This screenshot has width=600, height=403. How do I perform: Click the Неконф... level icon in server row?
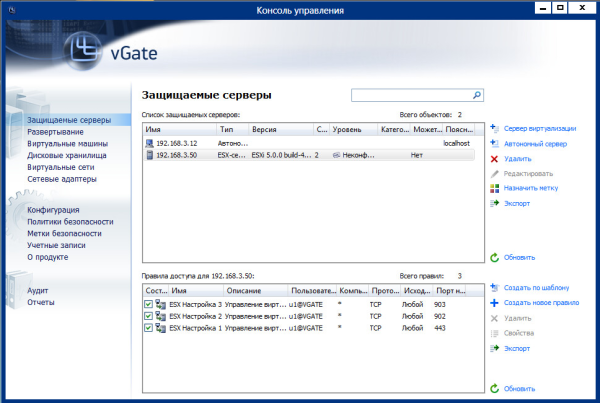(336, 155)
